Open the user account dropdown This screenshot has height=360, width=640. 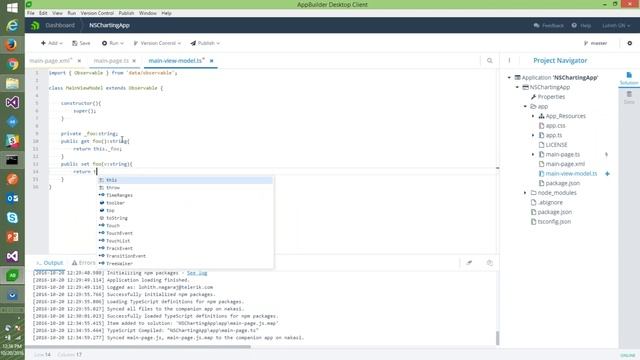coord(616,25)
